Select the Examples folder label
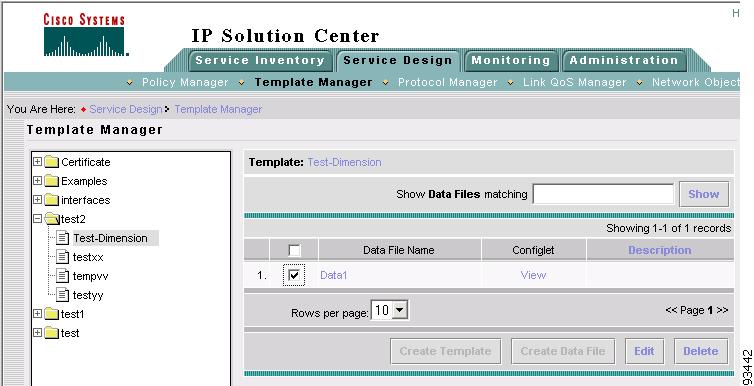This screenshot has height=386, width=754. point(84,181)
